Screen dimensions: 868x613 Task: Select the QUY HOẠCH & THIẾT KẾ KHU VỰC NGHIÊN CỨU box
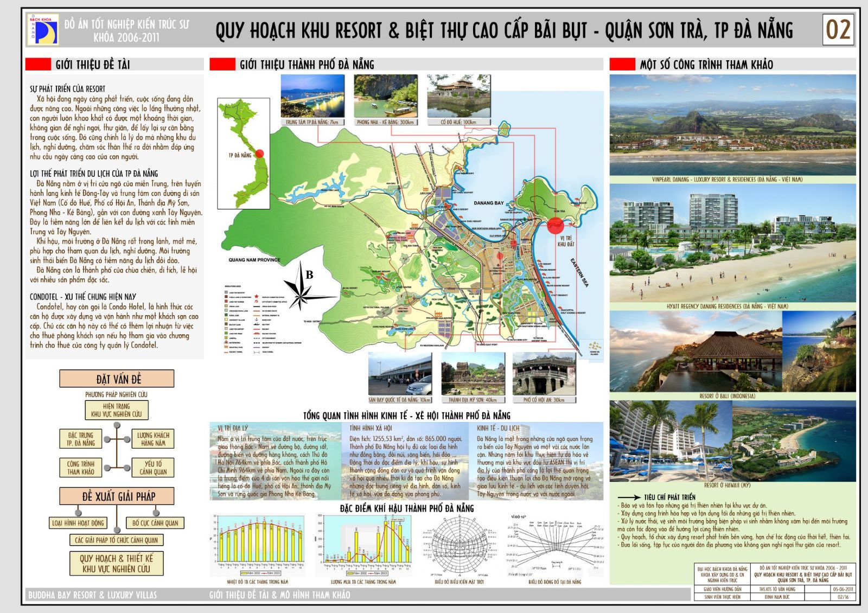pyautogui.click(x=117, y=563)
